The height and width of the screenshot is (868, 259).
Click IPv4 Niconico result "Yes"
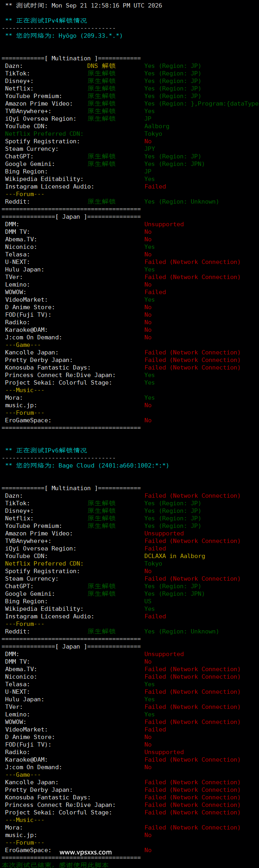click(x=150, y=247)
